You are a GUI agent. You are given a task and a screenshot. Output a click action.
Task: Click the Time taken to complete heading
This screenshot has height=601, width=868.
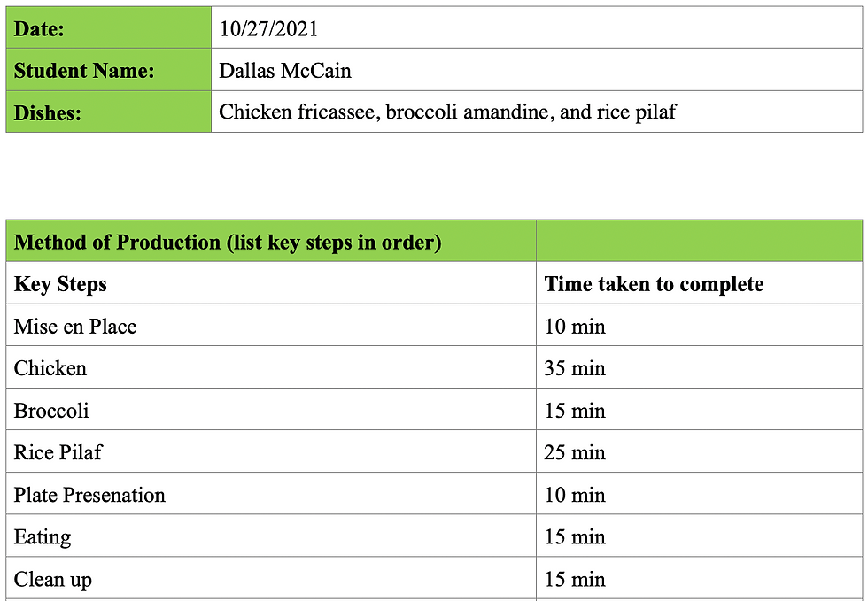tap(654, 284)
